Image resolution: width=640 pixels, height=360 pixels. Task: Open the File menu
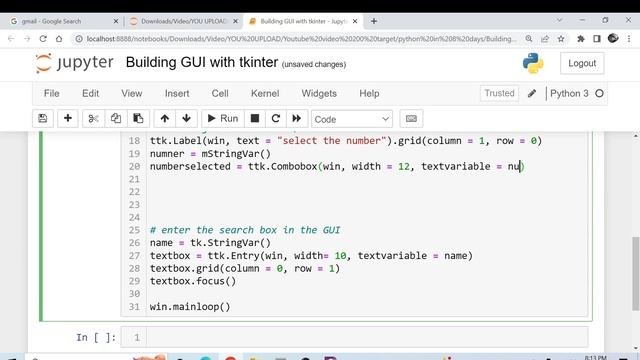(51, 93)
